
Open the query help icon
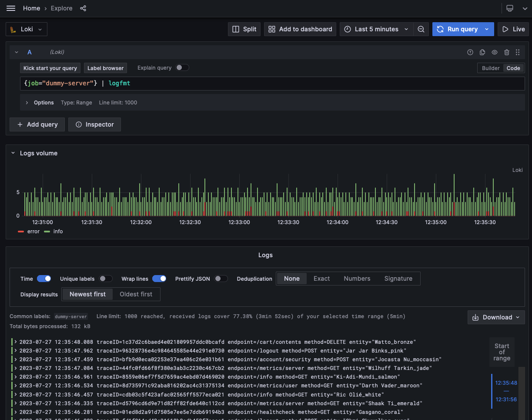(470, 52)
